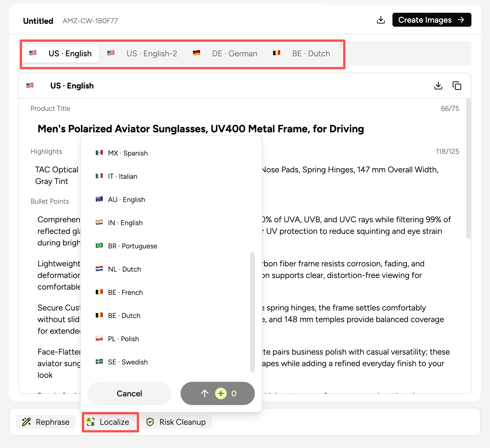Click the submit arrow button with credits

click(x=218, y=393)
